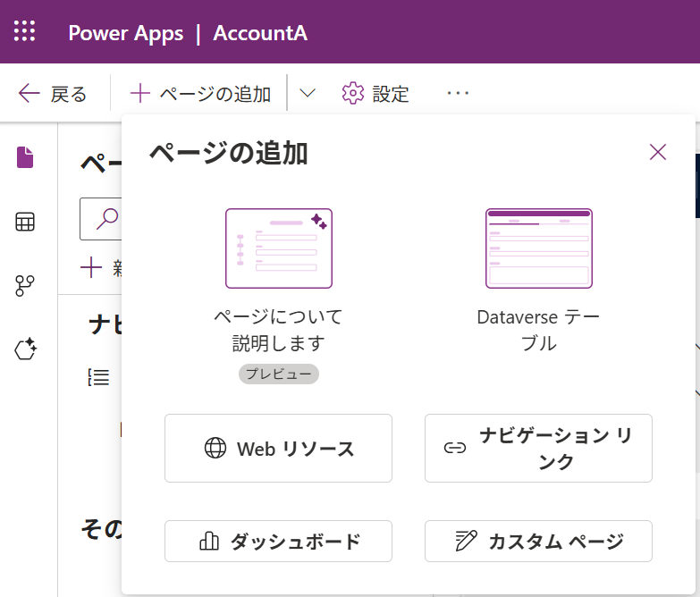Click the プレビュー badge
The width and height of the screenshot is (700, 597).
[279, 374]
